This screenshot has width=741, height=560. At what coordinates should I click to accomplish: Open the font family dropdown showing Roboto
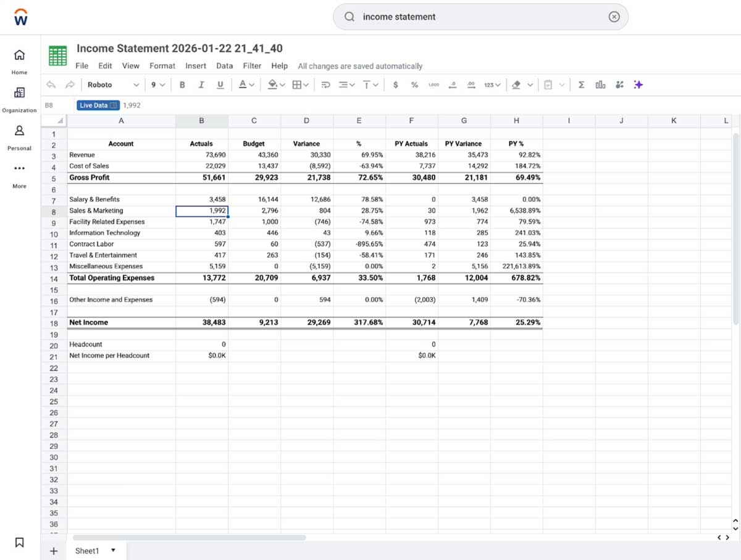point(108,85)
